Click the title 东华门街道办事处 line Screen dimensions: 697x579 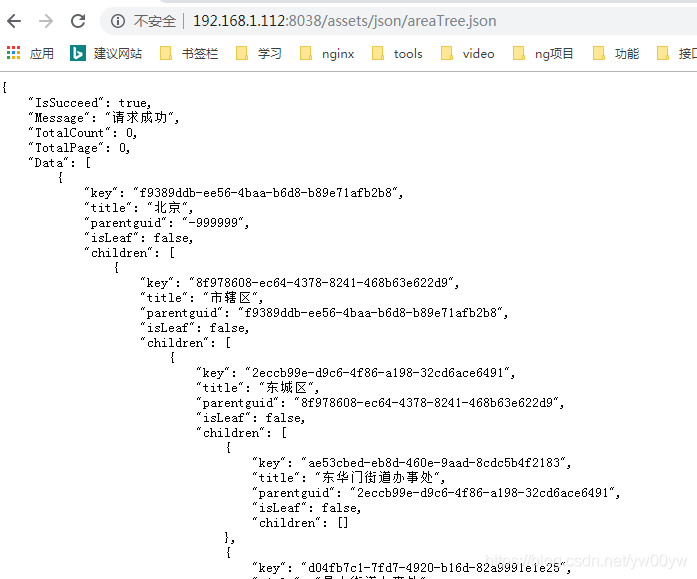(349, 478)
